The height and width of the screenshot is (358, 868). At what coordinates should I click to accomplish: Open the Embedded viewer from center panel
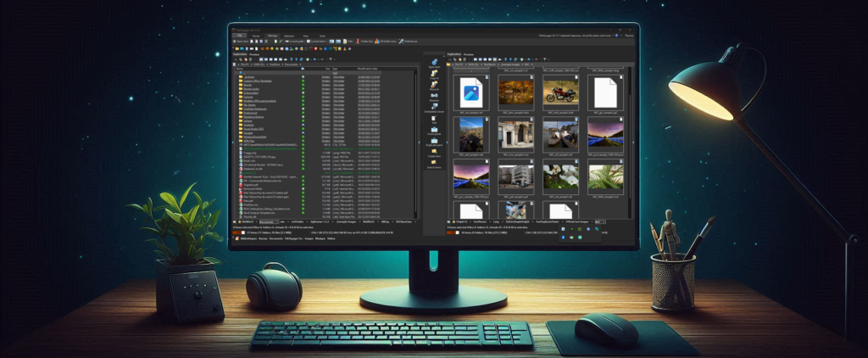tap(434, 106)
